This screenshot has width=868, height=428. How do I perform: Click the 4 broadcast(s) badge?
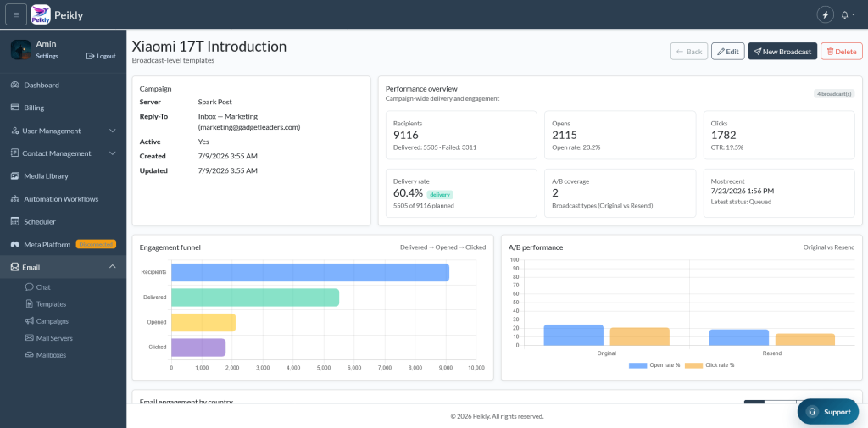pyautogui.click(x=834, y=93)
